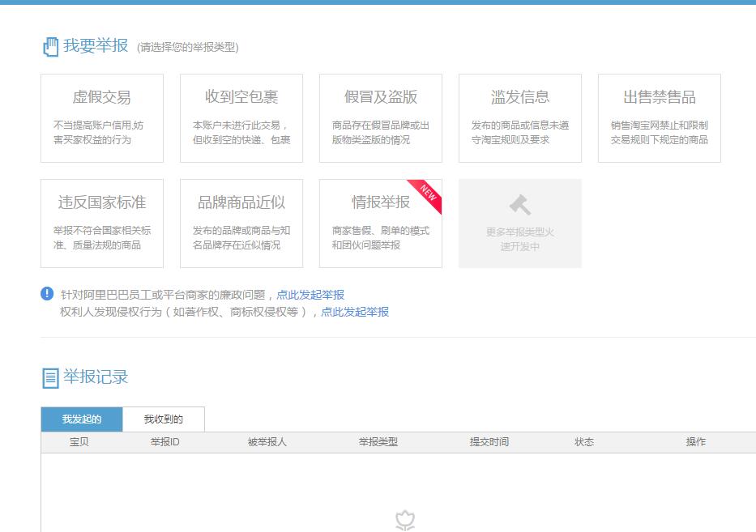This screenshot has height=532, width=756.
Task: Select 违反国家标准 report category
Action: (x=102, y=223)
